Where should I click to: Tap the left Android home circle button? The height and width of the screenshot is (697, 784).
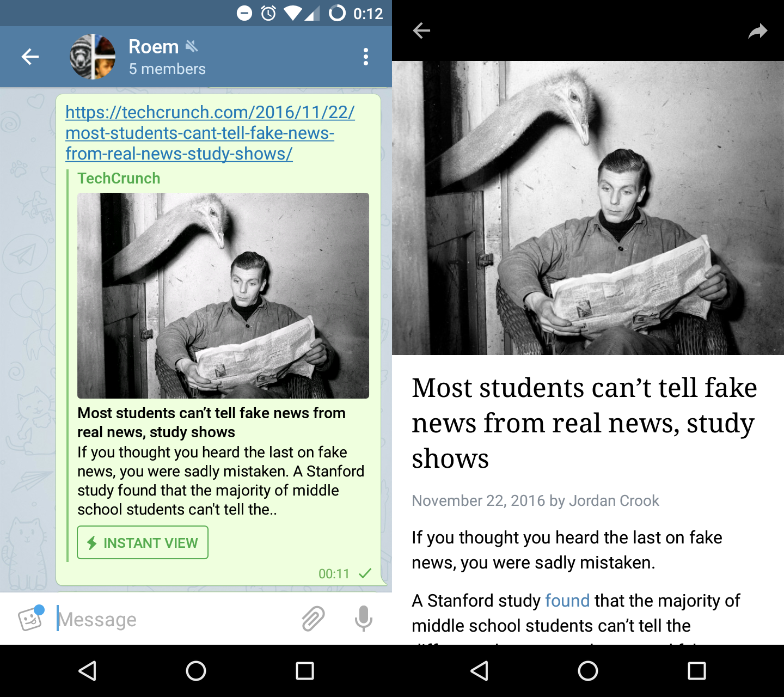click(196, 671)
